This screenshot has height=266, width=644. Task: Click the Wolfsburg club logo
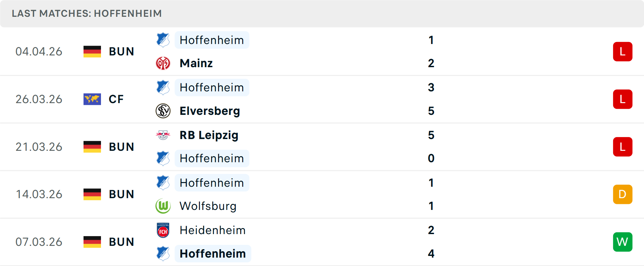[163, 206]
